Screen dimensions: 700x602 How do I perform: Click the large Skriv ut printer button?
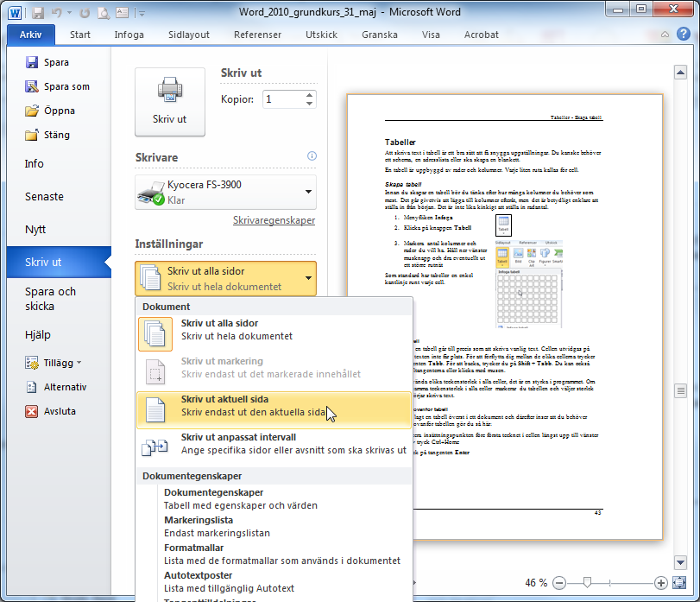pyautogui.click(x=170, y=101)
